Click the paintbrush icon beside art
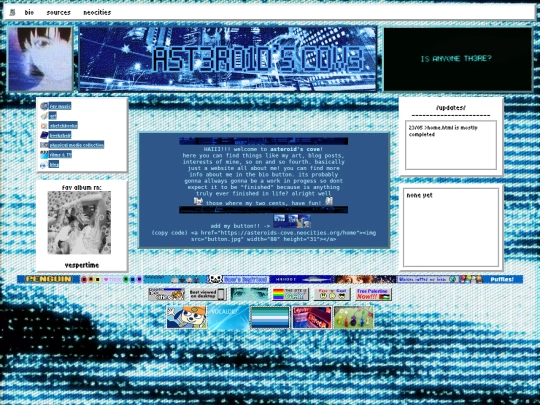Image resolution: width=540 pixels, height=405 pixels. pyautogui.click(x=44, y=116)
